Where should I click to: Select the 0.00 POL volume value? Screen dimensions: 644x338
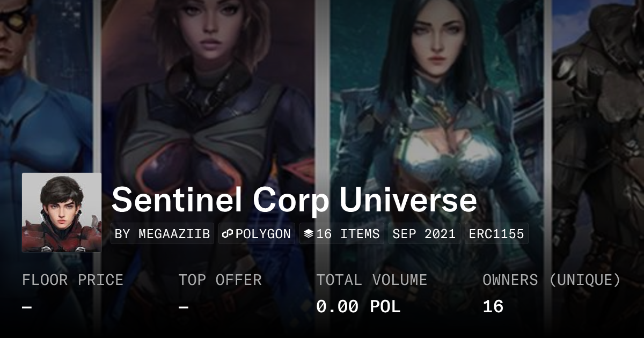(x=358, y=307)
